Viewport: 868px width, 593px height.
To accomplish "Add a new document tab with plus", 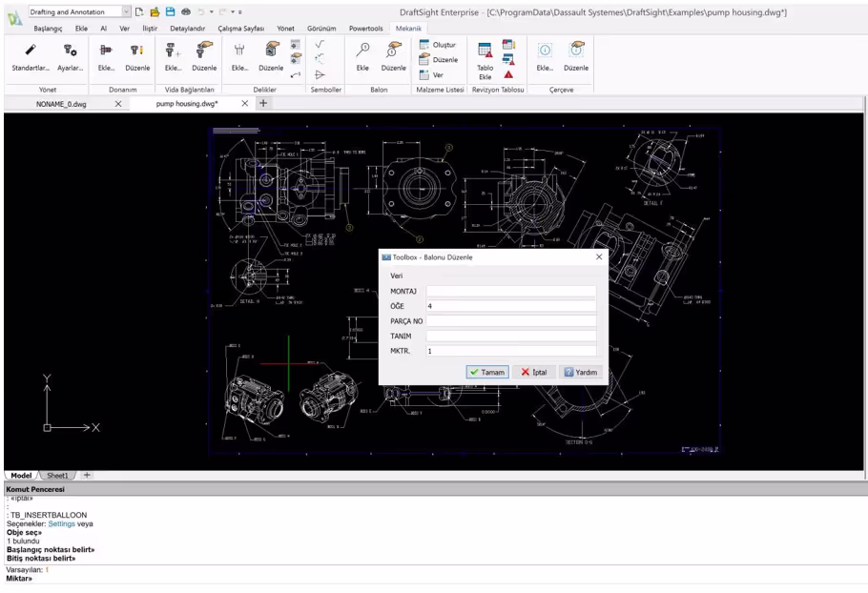I will tap(263, 103).
